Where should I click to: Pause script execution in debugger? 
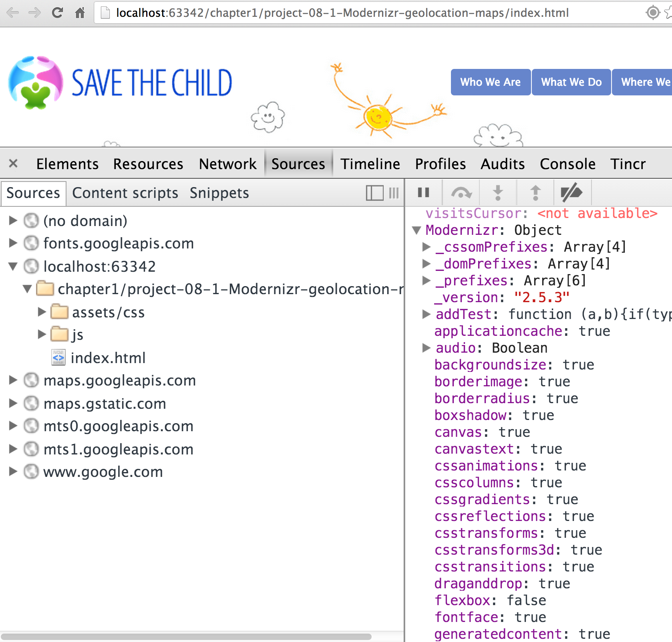click(x=423, y=193)
